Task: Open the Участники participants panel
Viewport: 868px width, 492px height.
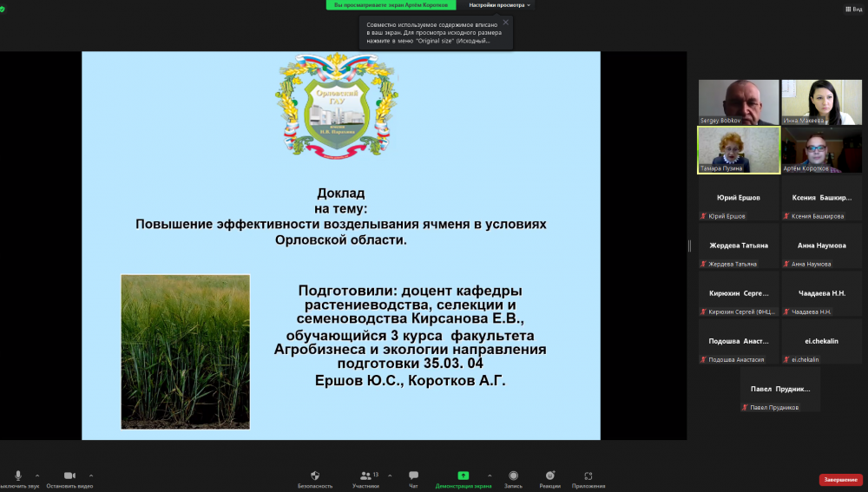Action: pyautogui.click(x=365, y=476)
